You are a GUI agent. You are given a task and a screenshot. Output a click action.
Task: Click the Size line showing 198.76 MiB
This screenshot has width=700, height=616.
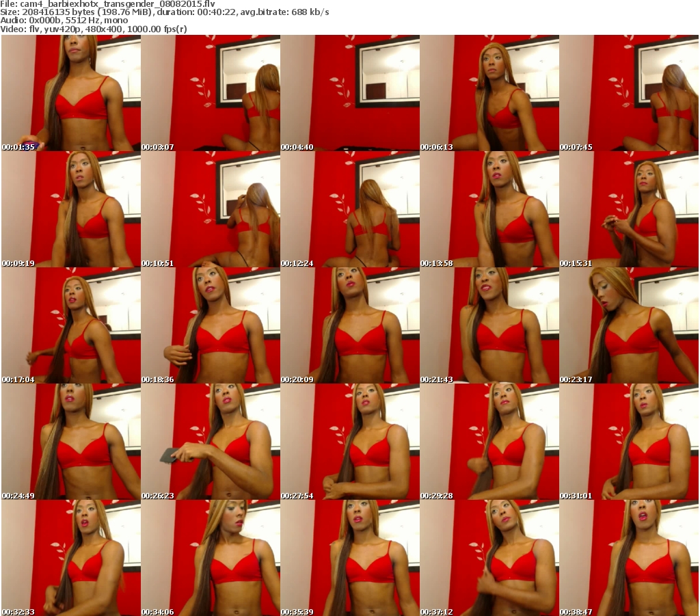(x=165, y=12)
